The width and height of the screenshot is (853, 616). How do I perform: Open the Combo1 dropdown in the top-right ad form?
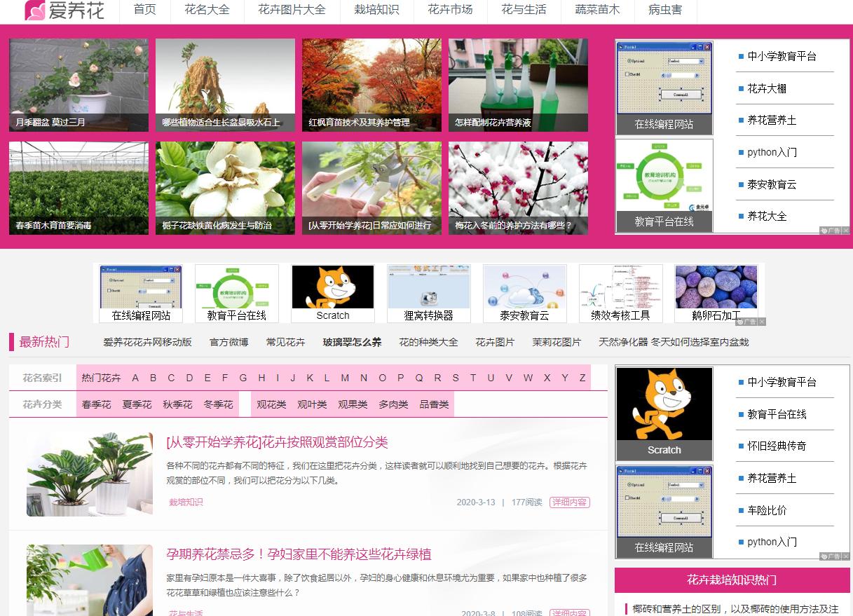(x=701, y=61)
